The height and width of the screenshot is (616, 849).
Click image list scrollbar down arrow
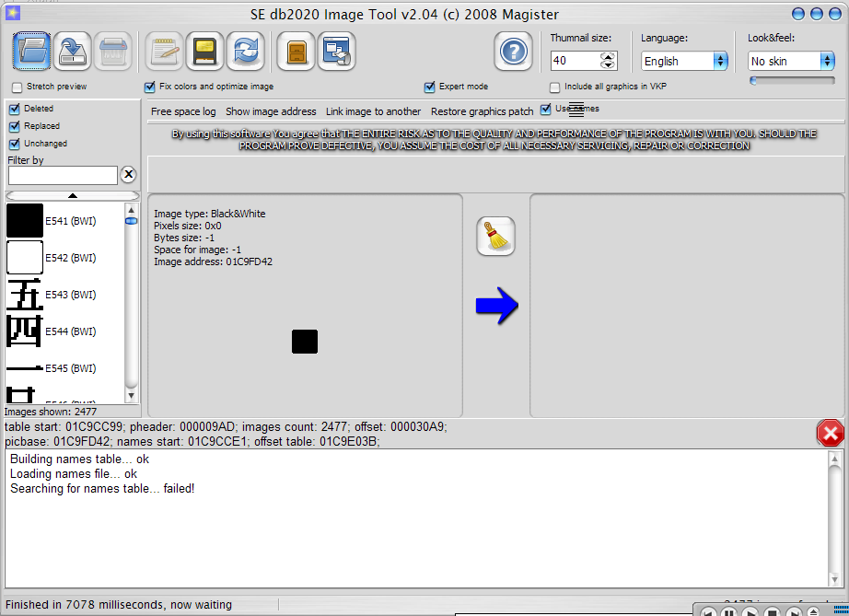[x=131, y=396]
